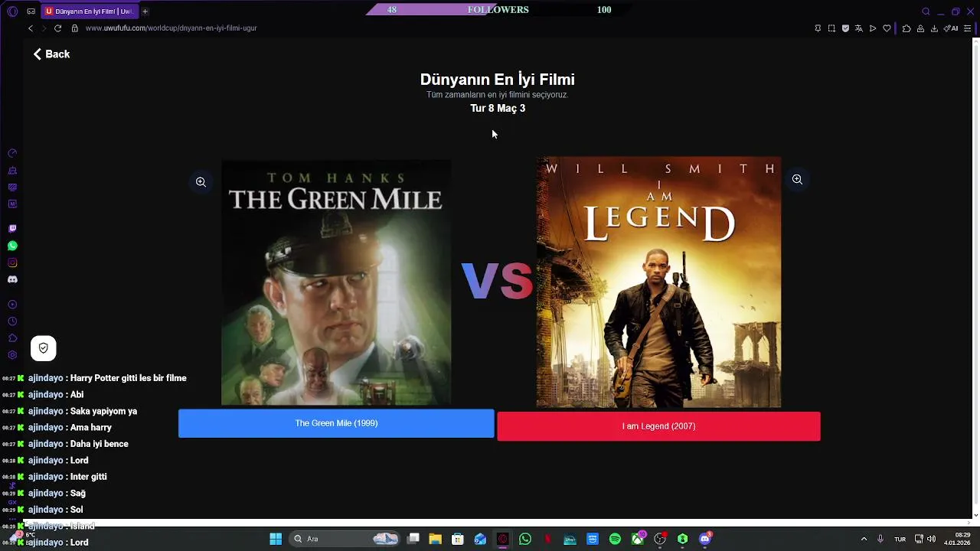The width and height of the screenshot is (980, 551).
Task: Vote for I am Legend (2007)
Action: (x=658, y=426)
